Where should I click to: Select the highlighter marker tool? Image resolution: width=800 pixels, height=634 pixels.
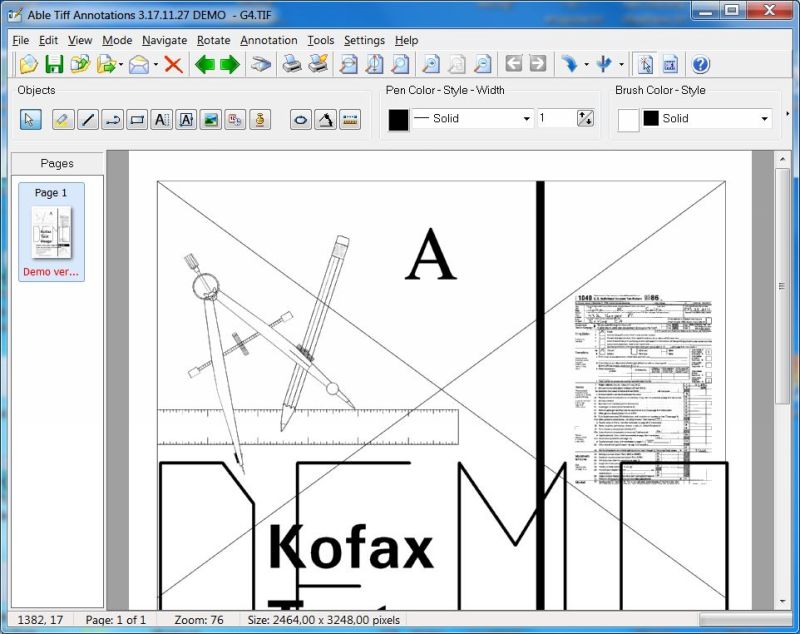click(x=63, y=120)
